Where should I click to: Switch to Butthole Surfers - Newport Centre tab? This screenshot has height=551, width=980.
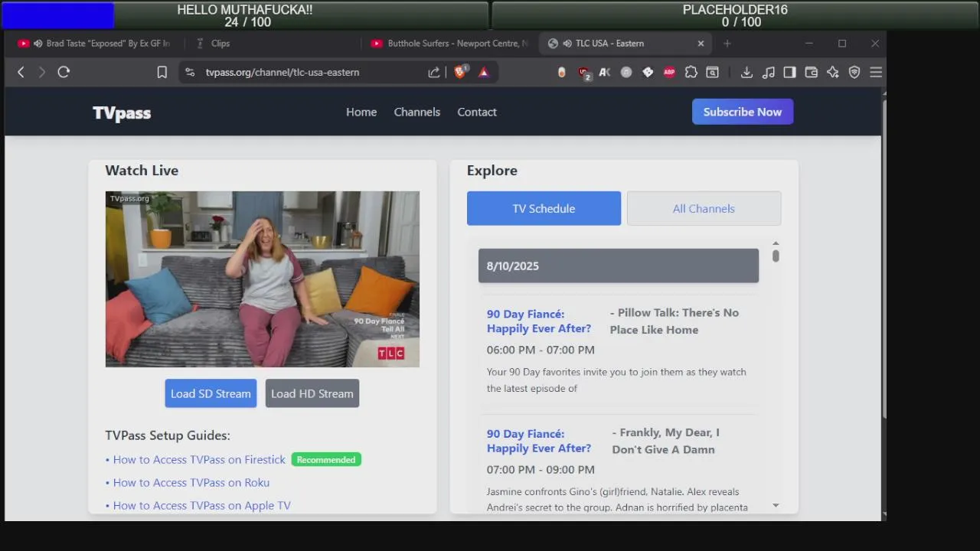[x=448, y=44]
